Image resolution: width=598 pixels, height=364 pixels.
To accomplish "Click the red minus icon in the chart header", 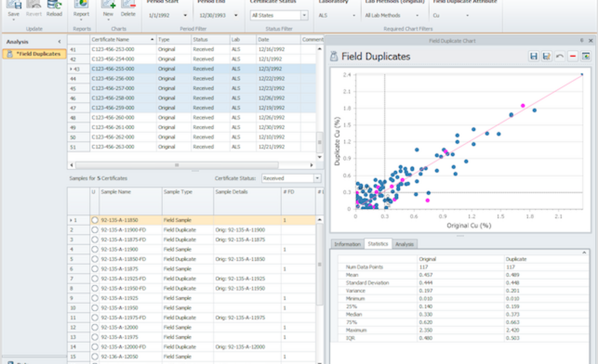I will [572, 56].
